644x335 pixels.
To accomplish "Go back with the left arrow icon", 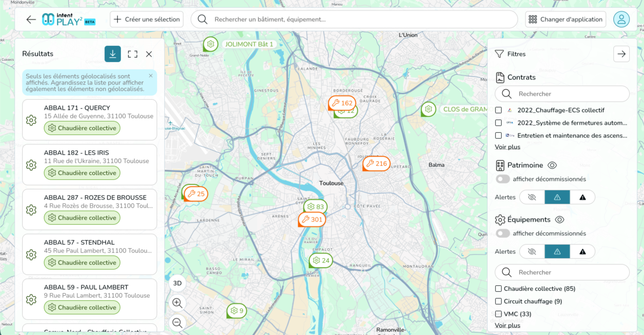I will pyautogui.click(x=31, y=19).
